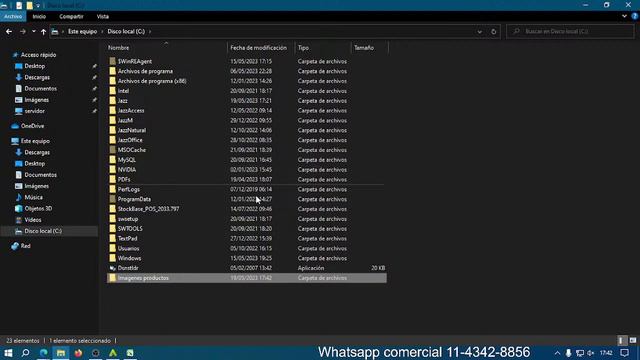Open recent locations dropdown arrow
Viewport: 640px width, 360px height.
33,31
